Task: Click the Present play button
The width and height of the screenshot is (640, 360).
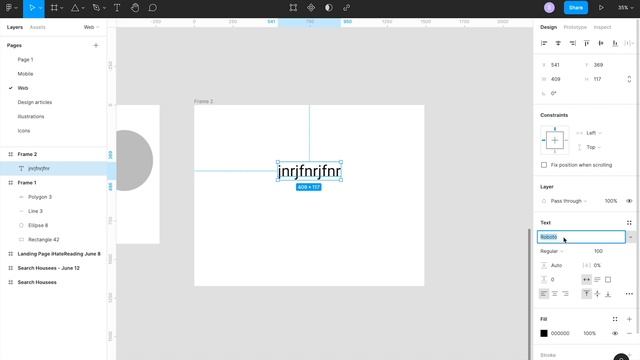Action: click(x=601, y=8)
